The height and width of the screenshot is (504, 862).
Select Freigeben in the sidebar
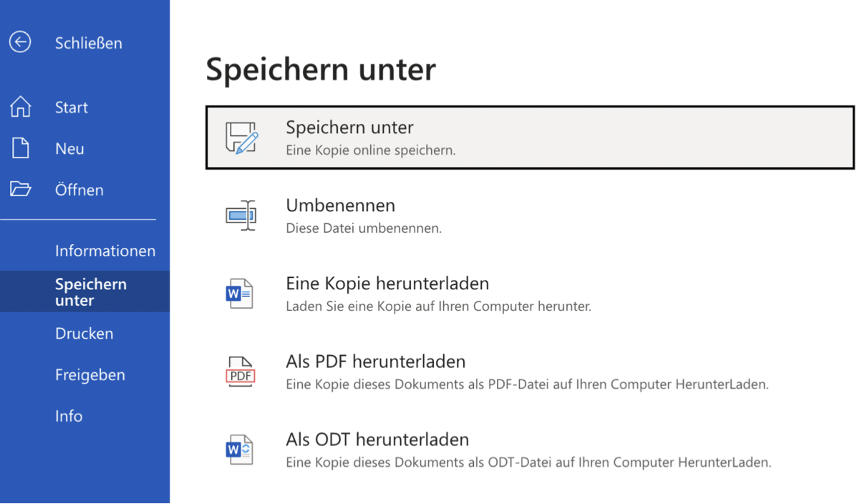point(90,374)
